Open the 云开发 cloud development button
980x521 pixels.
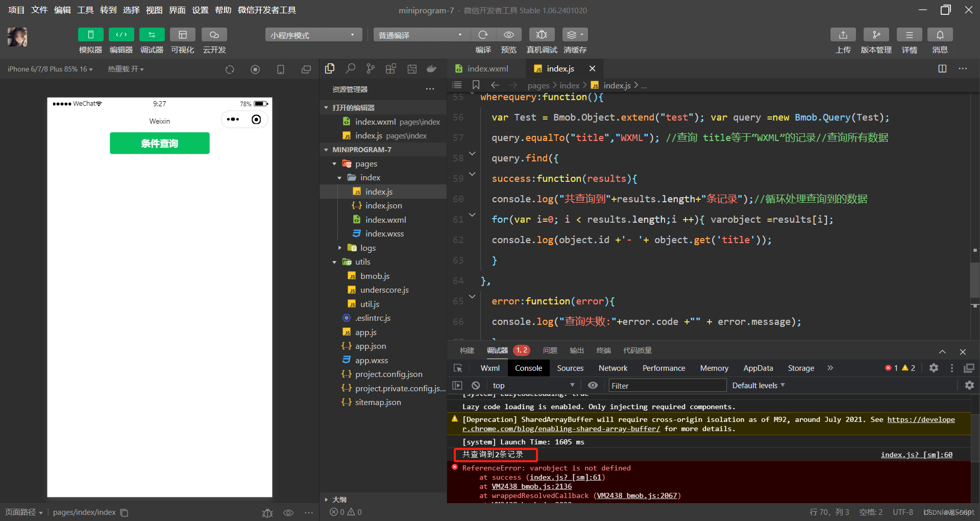coord(214,35)
